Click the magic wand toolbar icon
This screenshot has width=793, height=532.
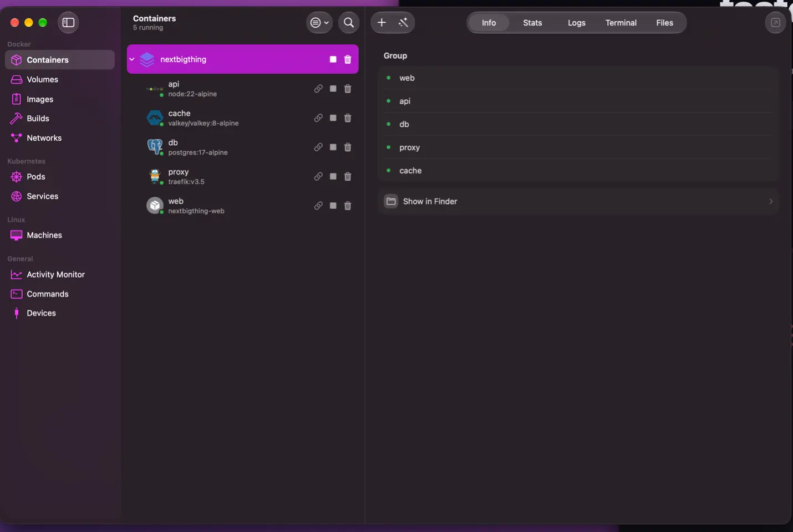pyautogui.click(x=403, y=23)
